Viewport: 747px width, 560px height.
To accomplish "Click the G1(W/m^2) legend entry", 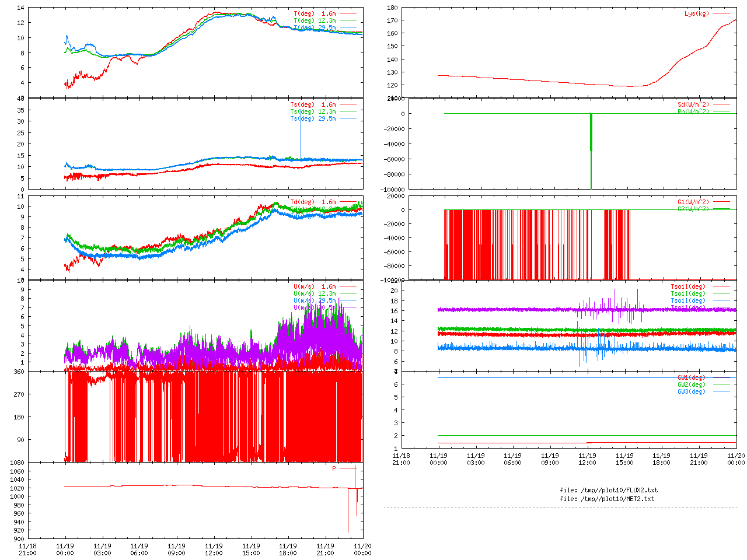I will tap(703, 202).
